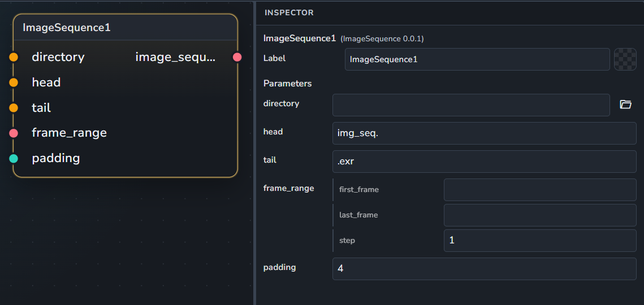644x305 pixels.
Task: Click the padding input port on node
Action: (14, 159)
